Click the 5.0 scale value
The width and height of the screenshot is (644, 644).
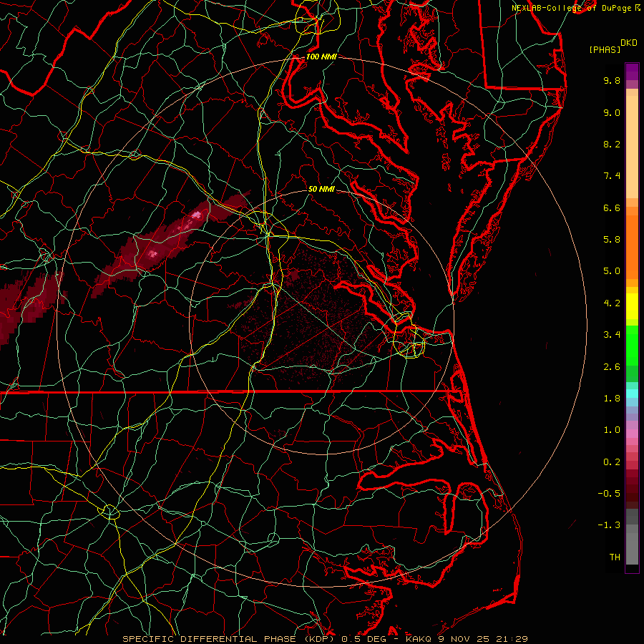612,271
